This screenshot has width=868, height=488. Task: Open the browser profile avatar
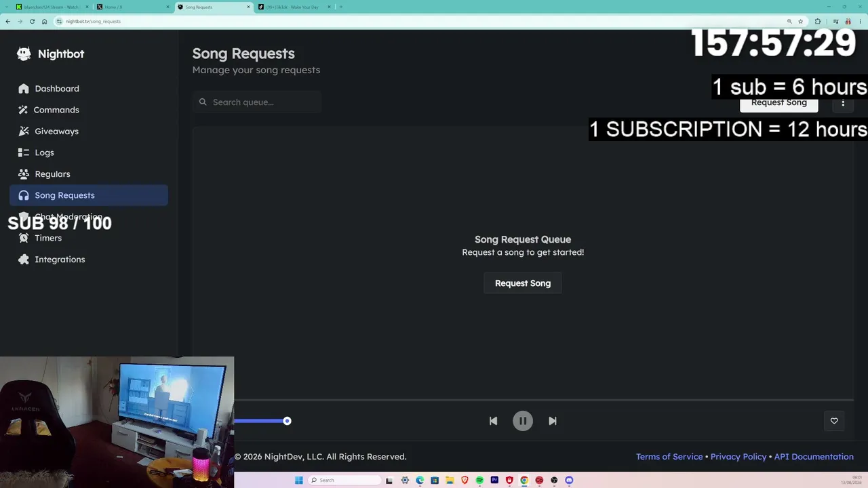[848, 21]
